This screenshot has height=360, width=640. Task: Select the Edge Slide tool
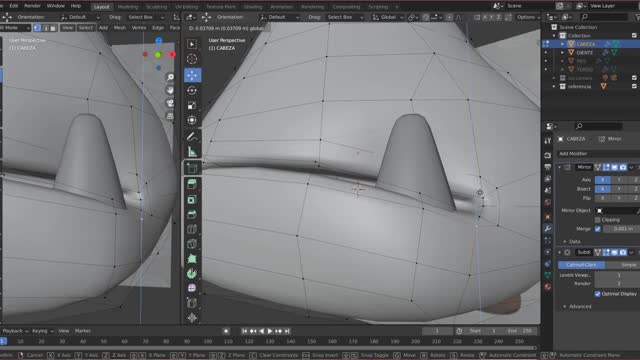coord(192,302)
